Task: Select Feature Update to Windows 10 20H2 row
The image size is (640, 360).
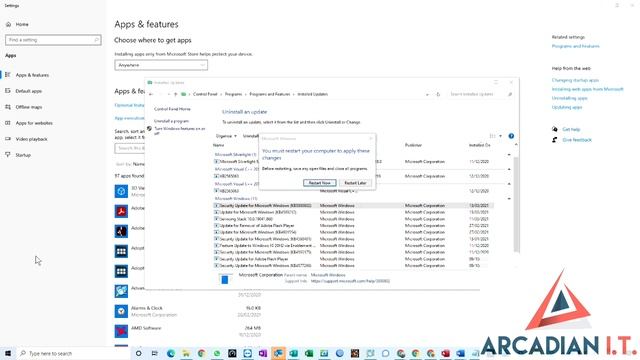Action: click(353, 246)
